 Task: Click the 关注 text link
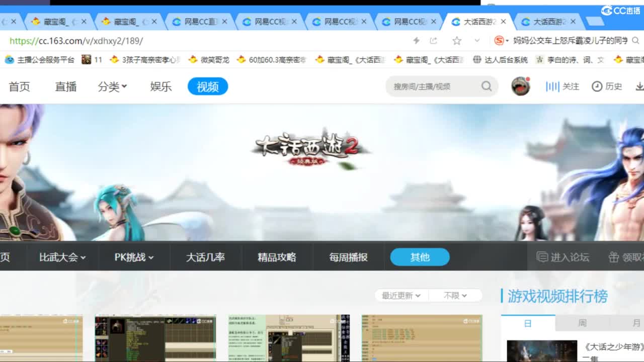[x=571, y=86]
